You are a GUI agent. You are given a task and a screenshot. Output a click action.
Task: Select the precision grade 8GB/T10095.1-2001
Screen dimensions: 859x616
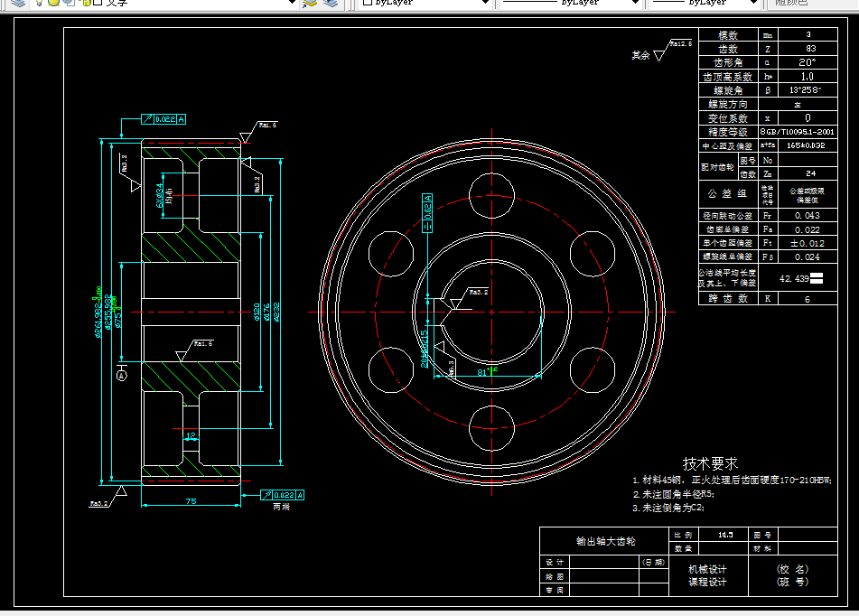click(x=797, y=132)
